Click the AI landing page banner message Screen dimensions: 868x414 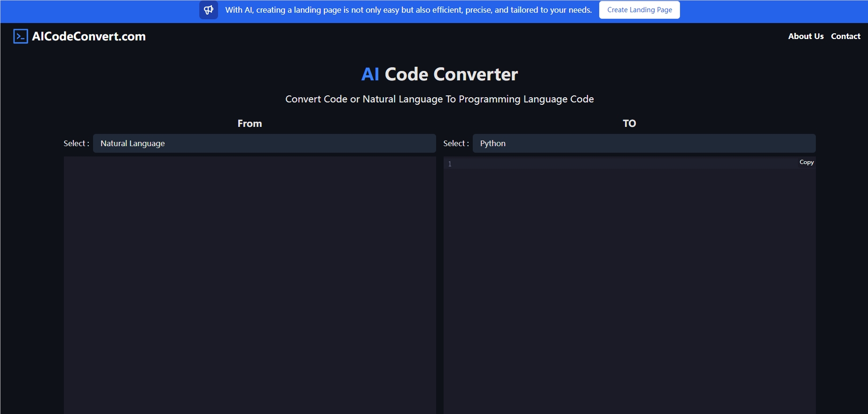(x=408, y=10)
